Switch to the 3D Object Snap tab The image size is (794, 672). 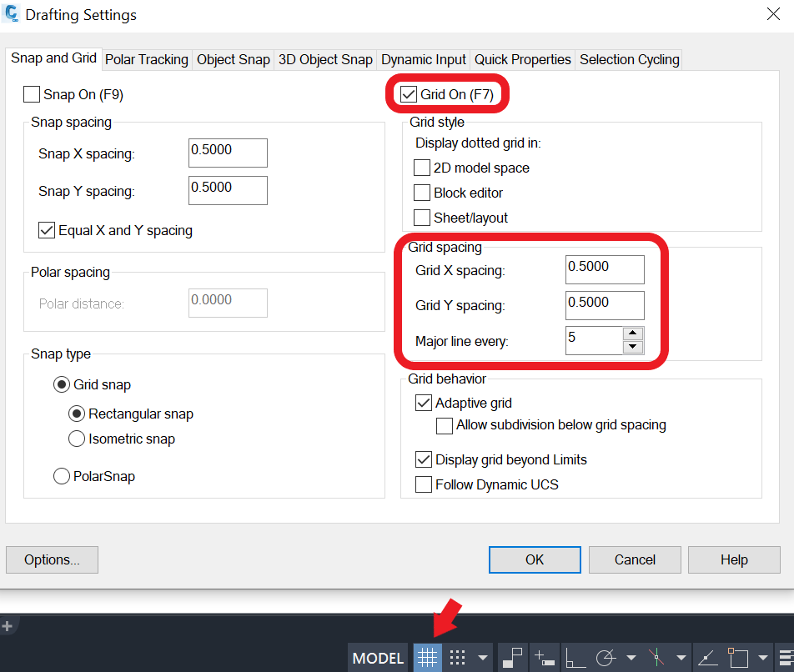[325, 60]
